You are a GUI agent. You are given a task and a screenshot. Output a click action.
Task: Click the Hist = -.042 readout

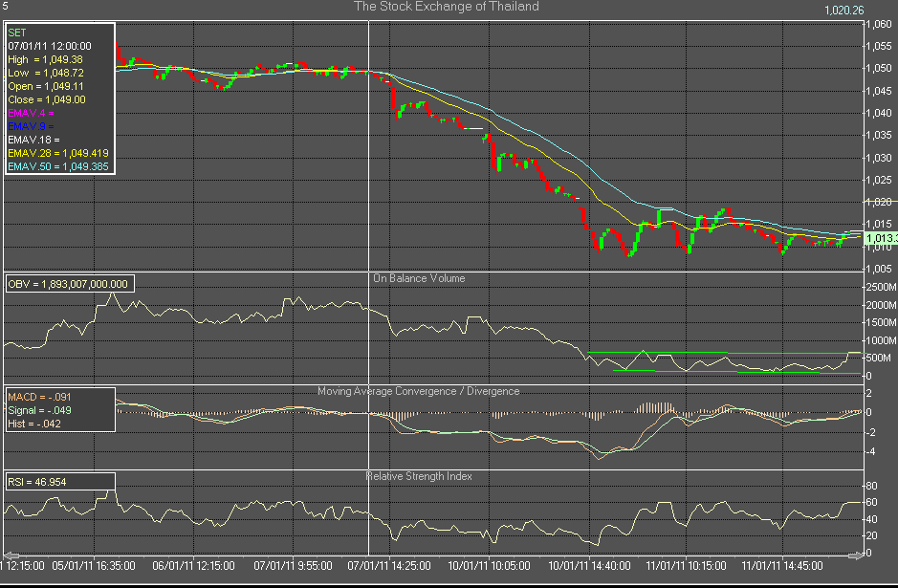click(34, 424)
